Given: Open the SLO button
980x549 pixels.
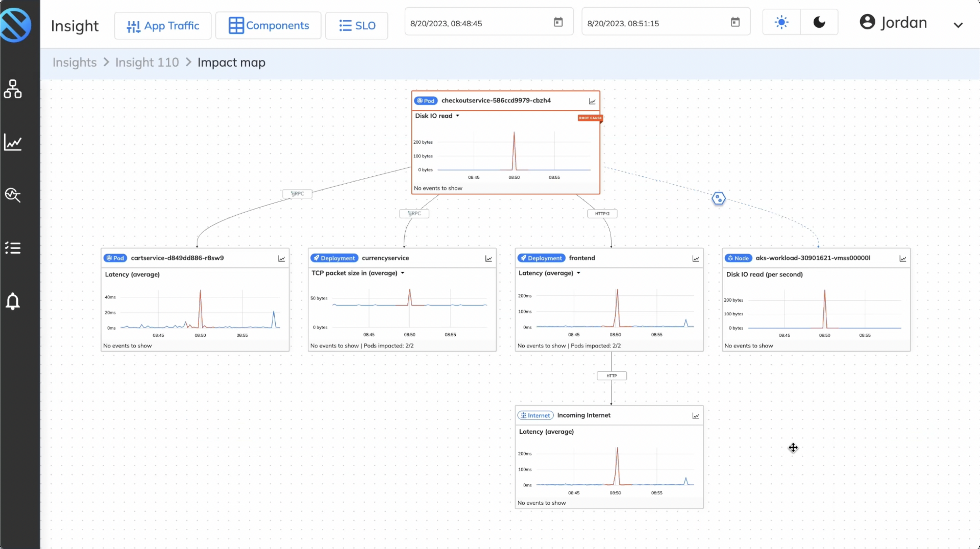Looking at the screenshot, I should (x=357, y=25).
